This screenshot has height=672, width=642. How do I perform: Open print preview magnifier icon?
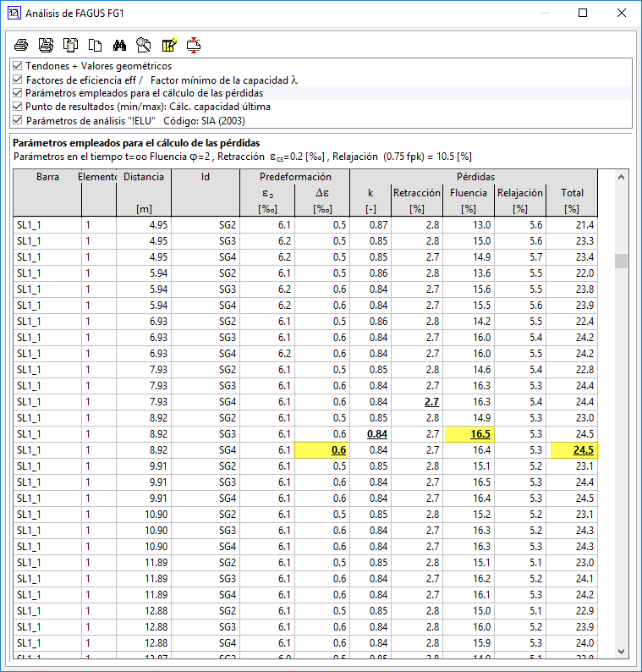pos(144,45)
